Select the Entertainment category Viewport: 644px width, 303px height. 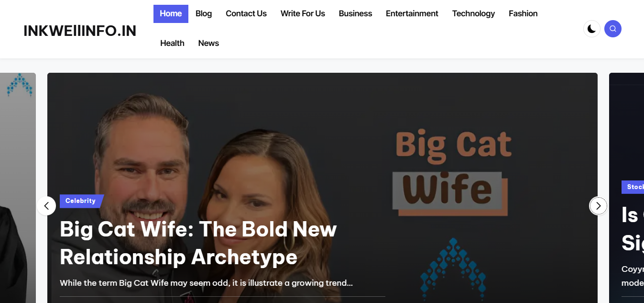point(412,14)
